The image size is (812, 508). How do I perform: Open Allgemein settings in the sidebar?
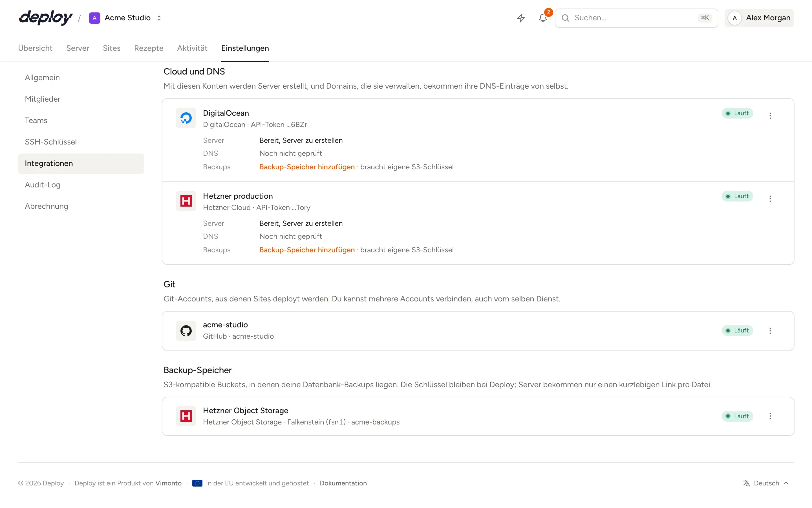(x=81, y=78)
